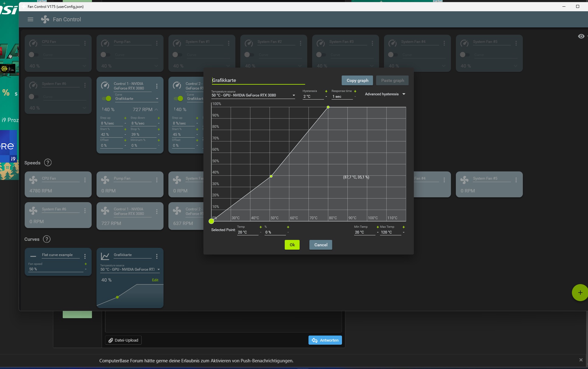Disable the Control 1 NVIDIA RTX 3080 toggle
The image size is (588, 369).
[x=107, y=98]
